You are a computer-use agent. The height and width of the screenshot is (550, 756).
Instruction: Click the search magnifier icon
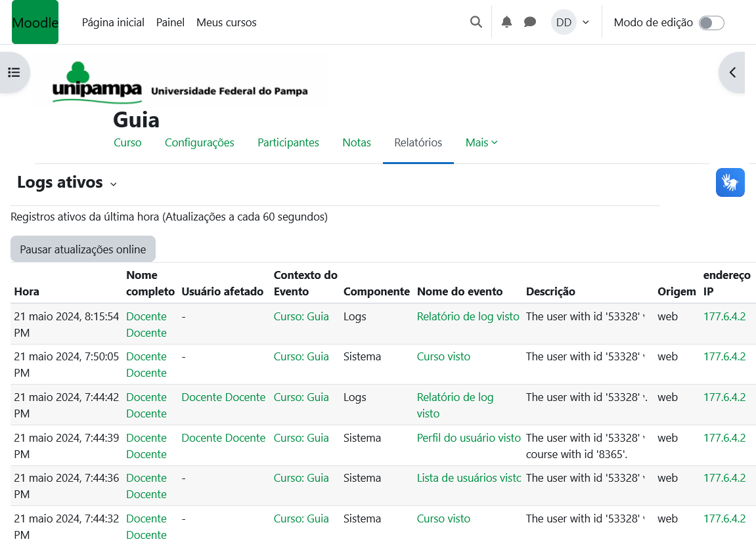click(x=476, y=22)
